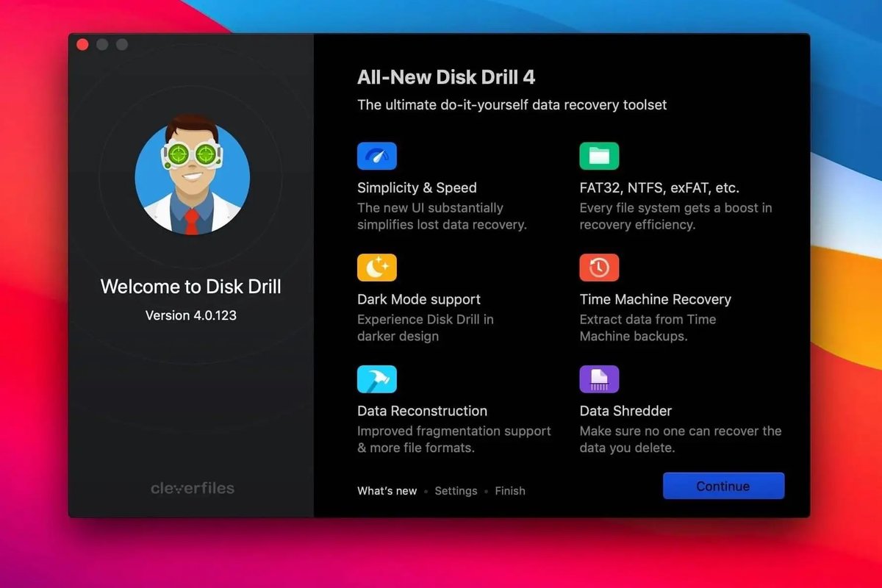Go to the Settings step
The image size is (882, 588).
pos(456,491)
